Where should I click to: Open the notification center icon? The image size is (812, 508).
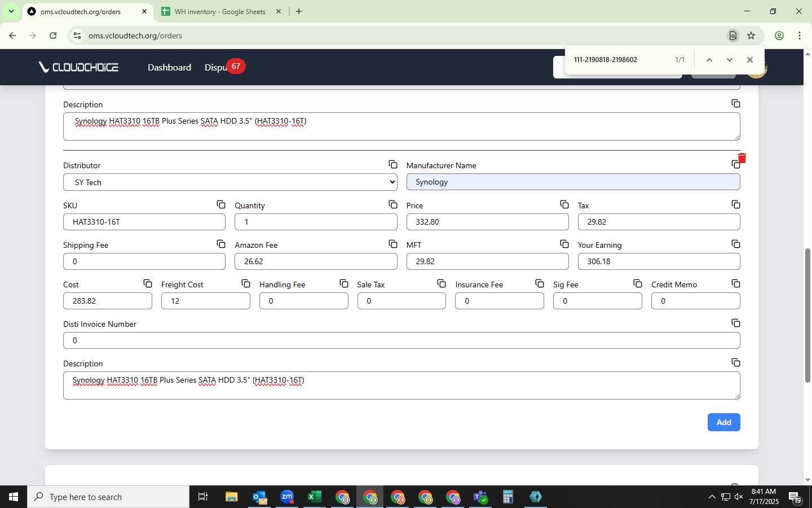coord(795,497)
